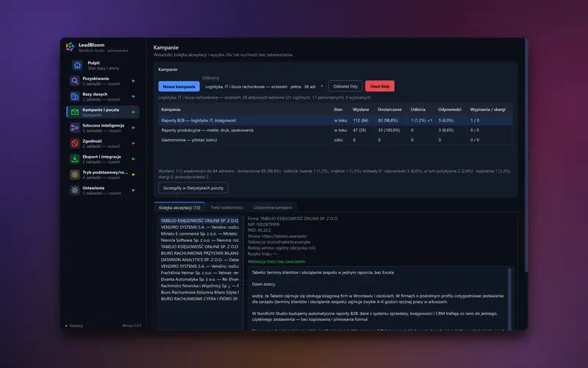Click the Odśwież listy button
Viewport: 588px width, 368px height.
pyautogui.click(x=345, y=86)
